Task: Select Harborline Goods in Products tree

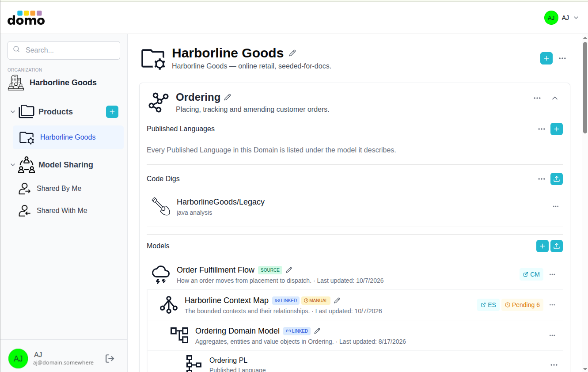Action: [x=68, y=137]
